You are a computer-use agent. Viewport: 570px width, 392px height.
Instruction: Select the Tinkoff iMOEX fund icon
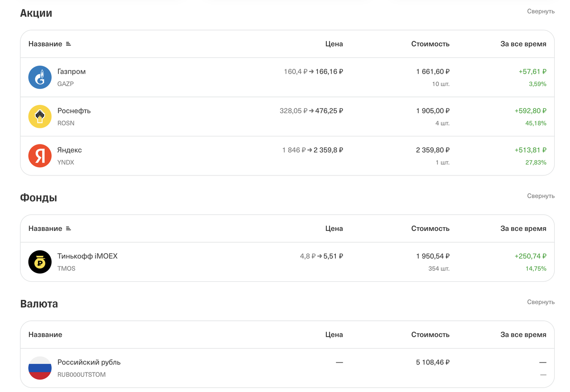(x=40, y=262)
